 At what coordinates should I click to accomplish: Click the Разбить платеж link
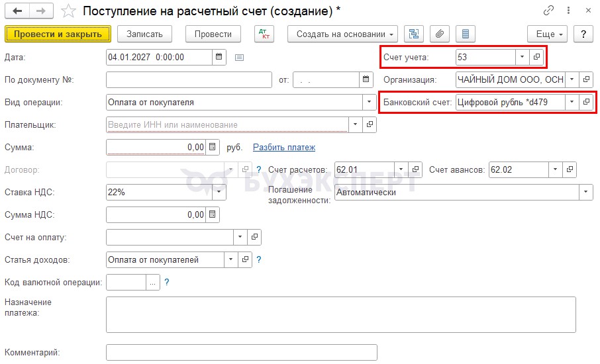pyautogui.click(x=284, y=147)
